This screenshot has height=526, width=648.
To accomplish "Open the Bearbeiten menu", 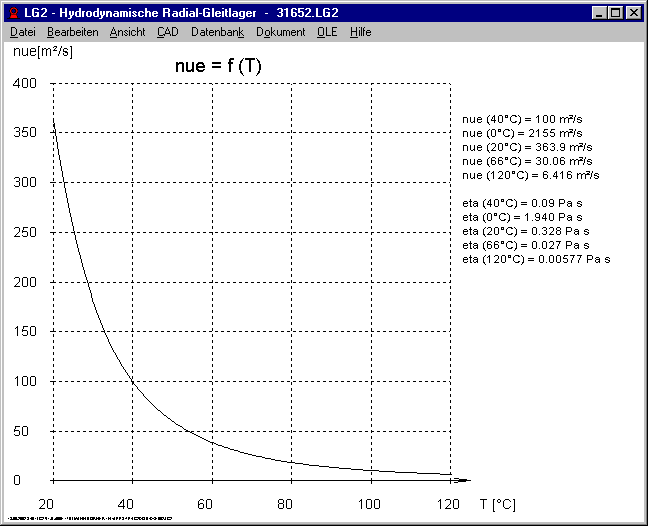I will [x=72, y=32].
